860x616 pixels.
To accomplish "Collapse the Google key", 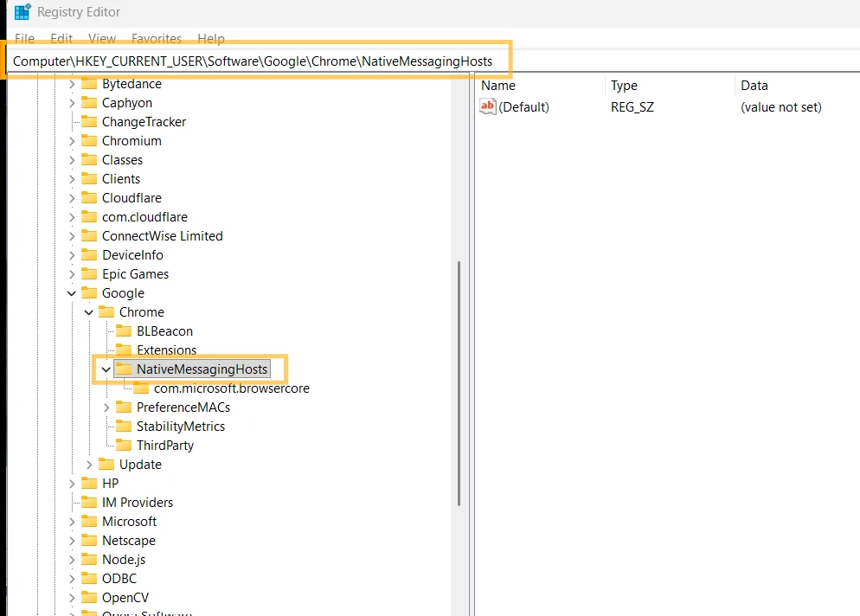I will tap(72, 293).
